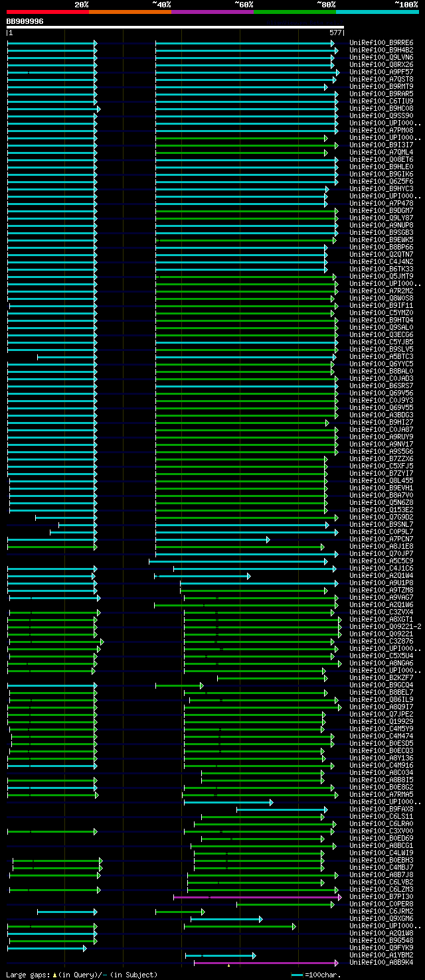This screenshot has width=425, height=980.
Task: Click the green ~80% legend segment
Action: tap(295, 12)
